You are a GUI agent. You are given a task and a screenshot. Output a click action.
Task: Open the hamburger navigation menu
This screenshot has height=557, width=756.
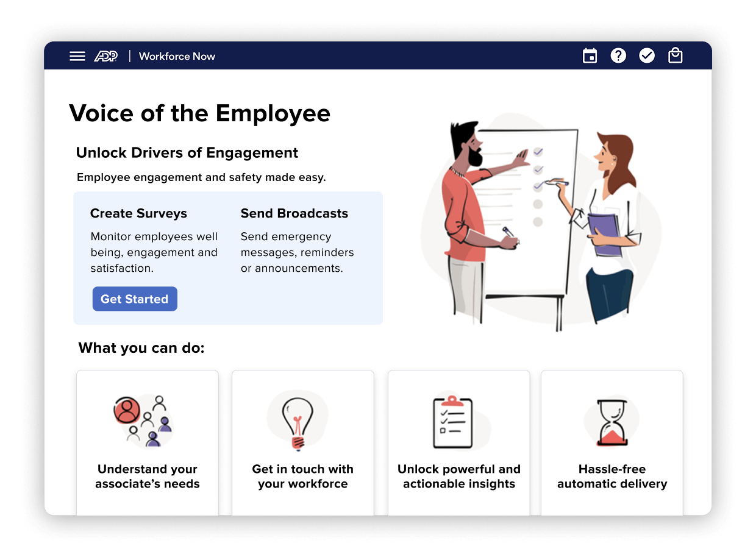(77, 56)
